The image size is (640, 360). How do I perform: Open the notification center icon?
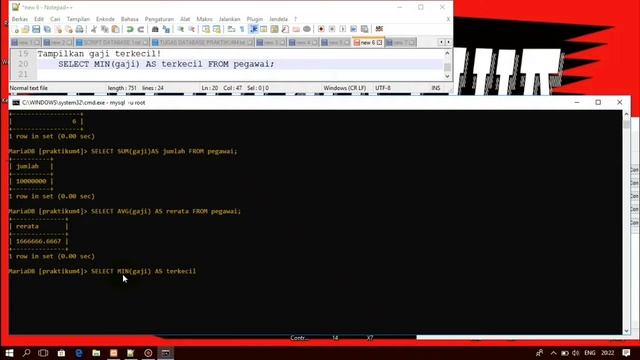[x=626, y=353]
